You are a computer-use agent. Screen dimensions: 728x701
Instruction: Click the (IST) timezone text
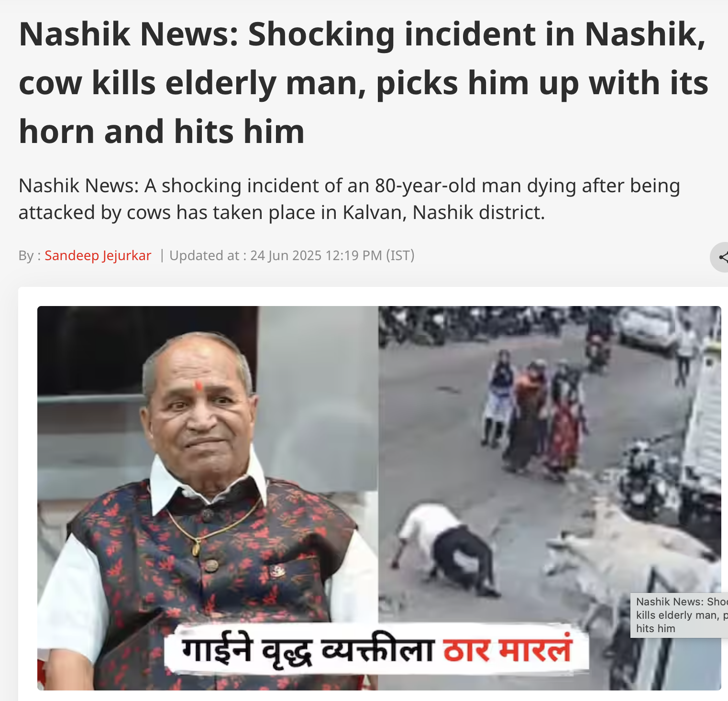[400, 255]
